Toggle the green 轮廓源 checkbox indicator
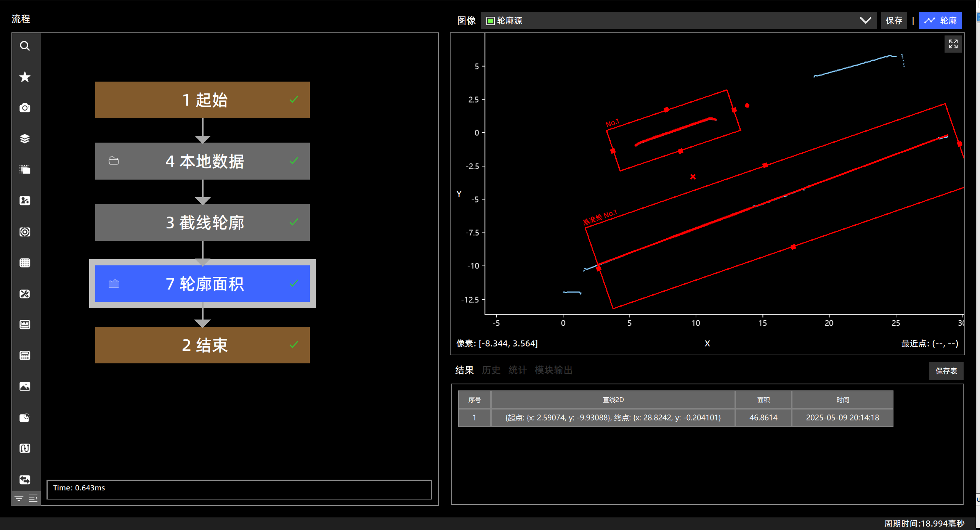Viewport: 980px width, 530px height. (491, 21)
